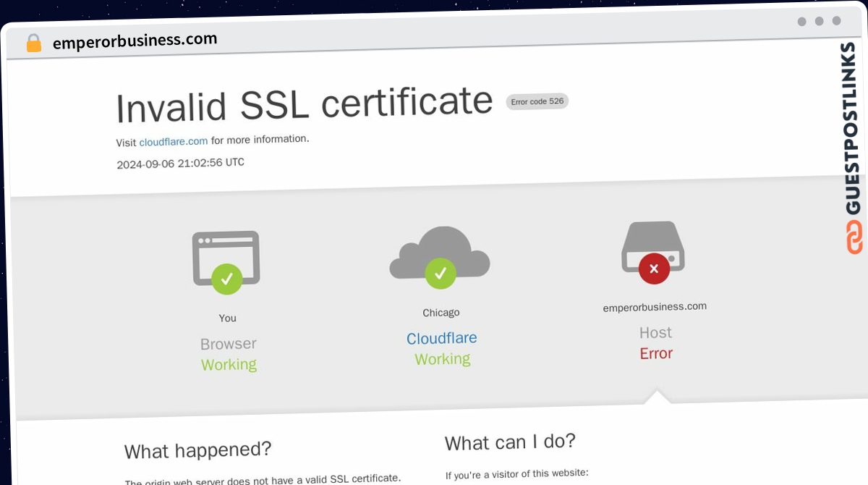
Task: Open the cloudflare.com link for more information
Action: click(174, 141)
